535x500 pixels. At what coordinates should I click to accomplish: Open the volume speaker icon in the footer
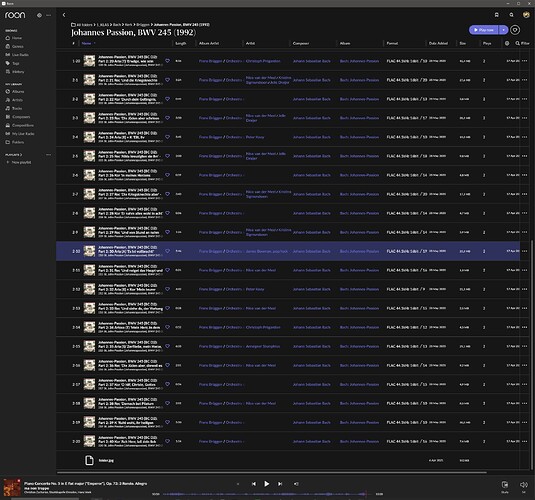coord(523,485)
